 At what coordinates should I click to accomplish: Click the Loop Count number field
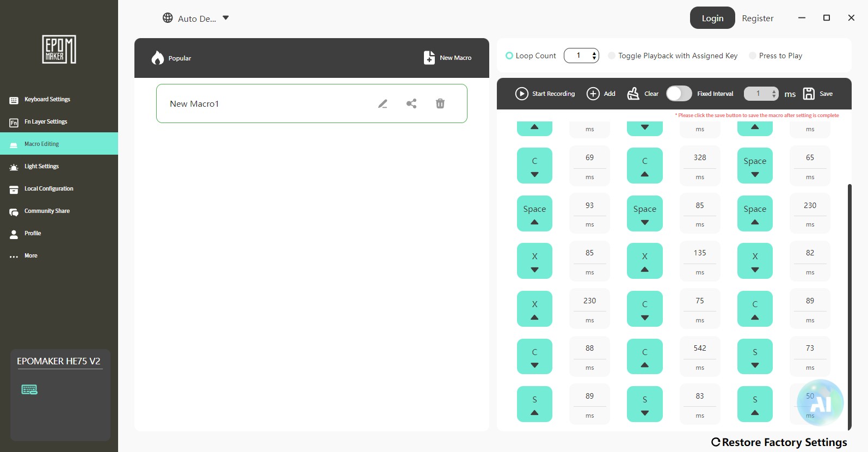(581, 56)
